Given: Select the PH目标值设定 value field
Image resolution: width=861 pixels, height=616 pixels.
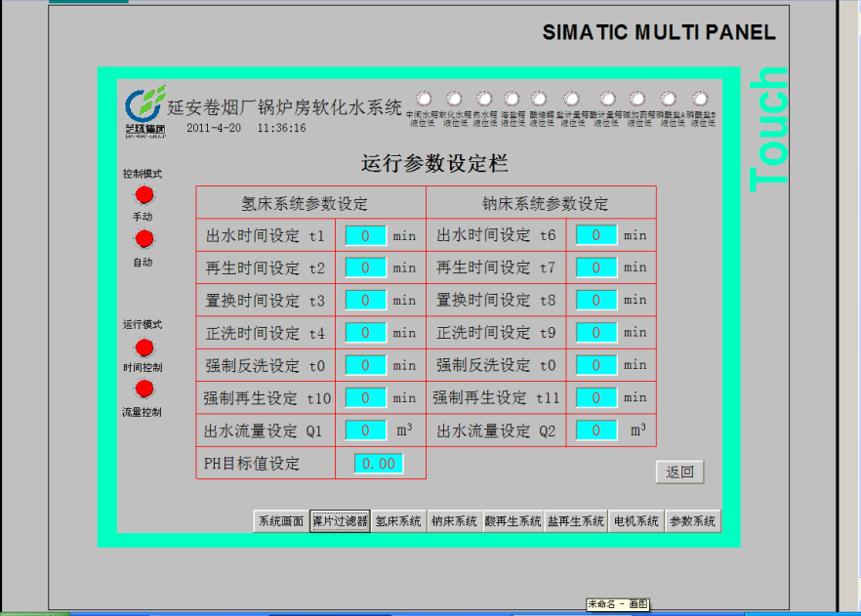Looking at the screenshot, I should pos(379,464).
